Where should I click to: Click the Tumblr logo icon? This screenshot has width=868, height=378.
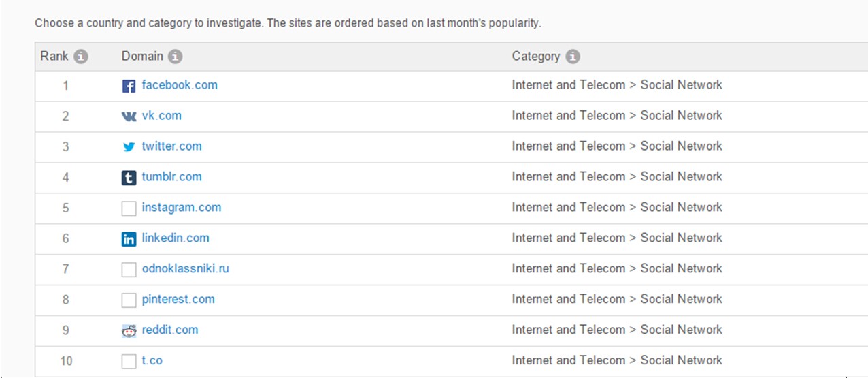point(129,178)
